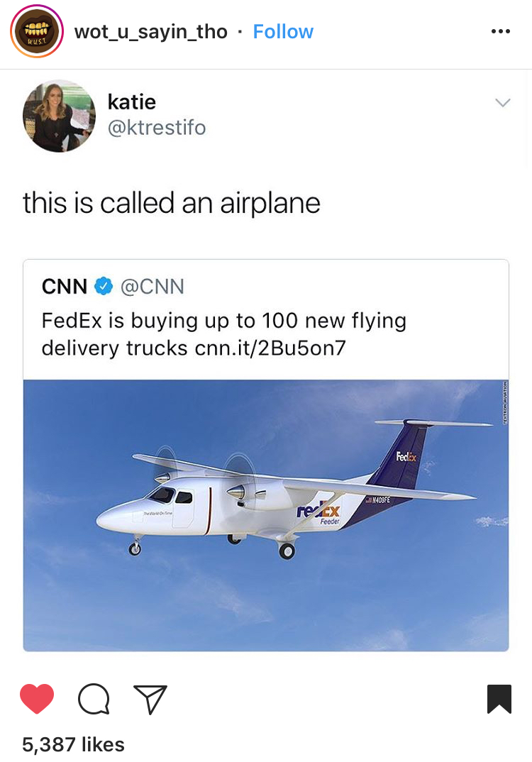532x762 pixels.
Task: Click the CNN verified badge
Action: coord(103,286)
